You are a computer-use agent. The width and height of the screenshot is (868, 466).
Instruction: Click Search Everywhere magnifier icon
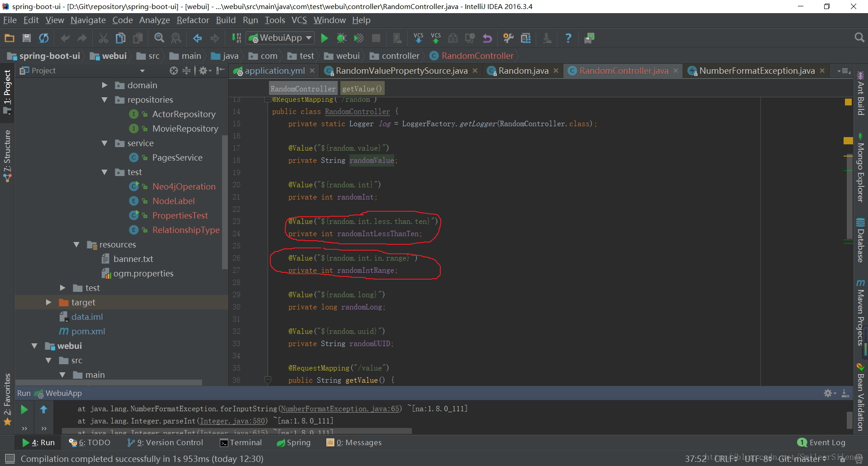859,38
